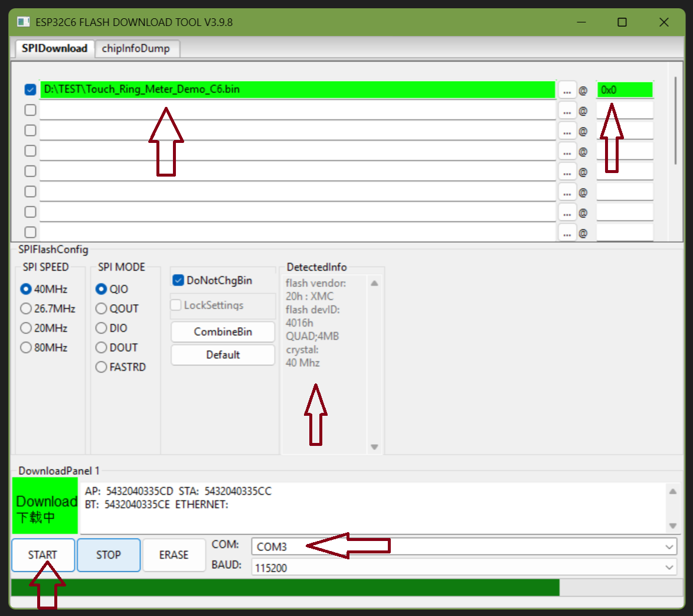Click the CombineBin button
The image size is (693, 616).
point(223,332)
